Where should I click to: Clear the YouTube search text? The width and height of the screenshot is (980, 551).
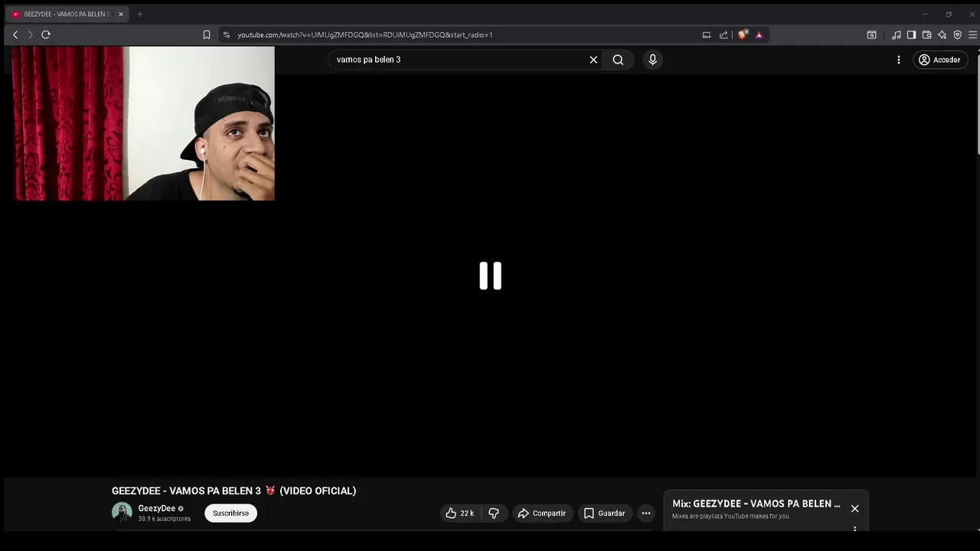(x=593, y=60)
